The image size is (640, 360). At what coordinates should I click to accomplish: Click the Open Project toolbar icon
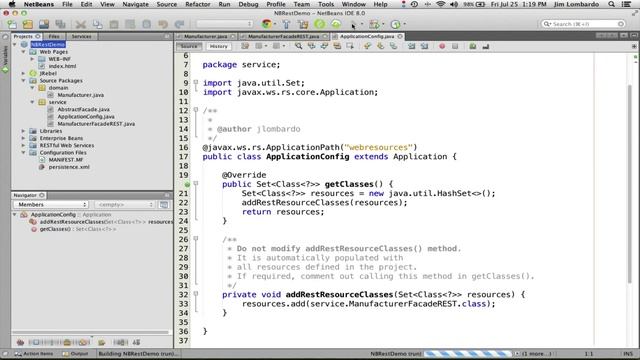click(x=44, y=24)
